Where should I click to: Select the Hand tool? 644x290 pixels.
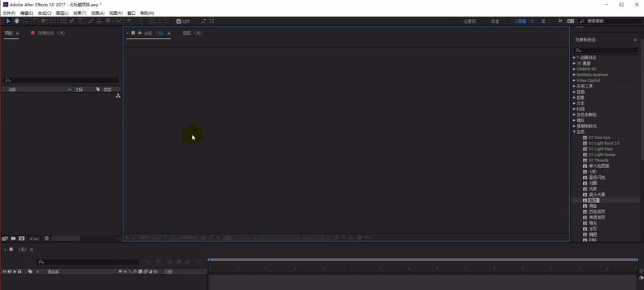17,21
